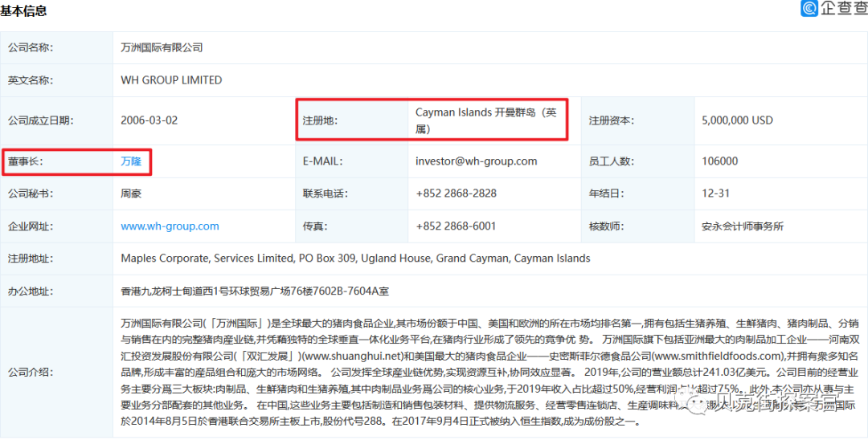Select the Maples Corporate registered address text
The height and width of the screenshot is (440, 868).
(x=355, y=259)
